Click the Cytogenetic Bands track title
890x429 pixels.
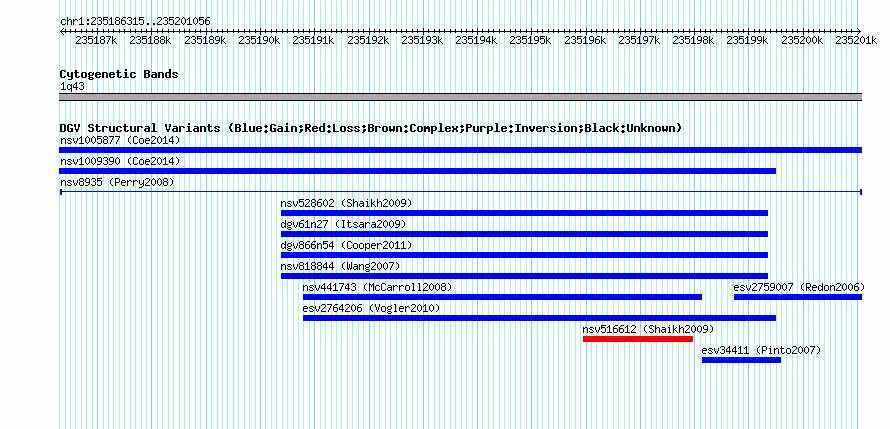(119, 74)
